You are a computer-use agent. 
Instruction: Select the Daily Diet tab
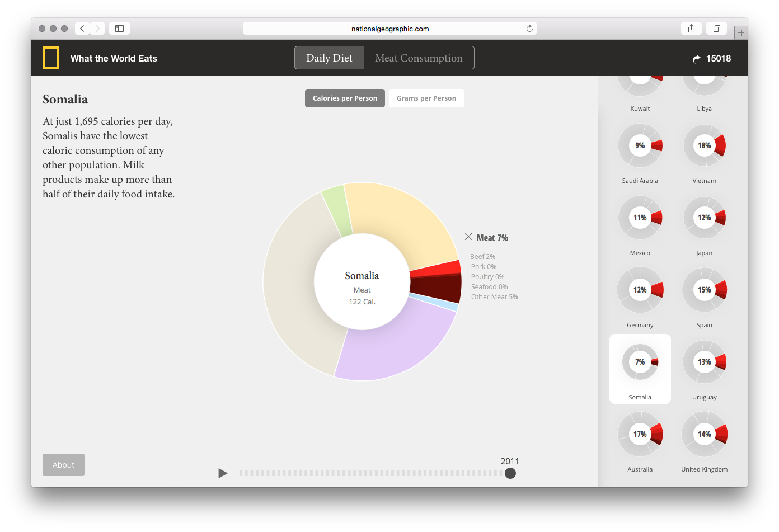click(x=329, y=58)
